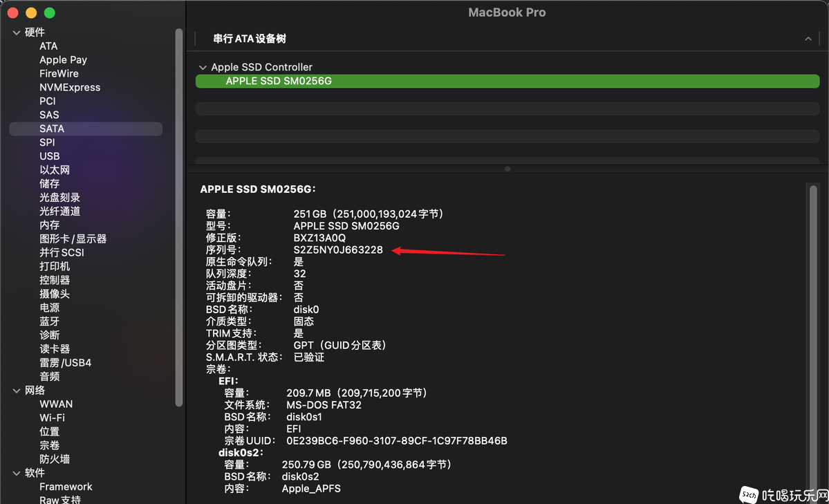Image resolution: width=829 pixels, height=504 pixels.
Task: Click the green full-screen window button
Action: (x=50, y=12)
